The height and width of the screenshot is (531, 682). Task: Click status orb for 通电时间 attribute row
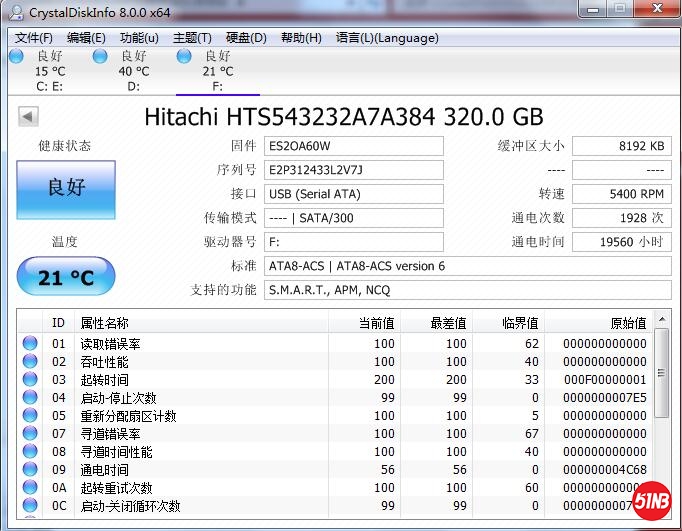(30, 470)
